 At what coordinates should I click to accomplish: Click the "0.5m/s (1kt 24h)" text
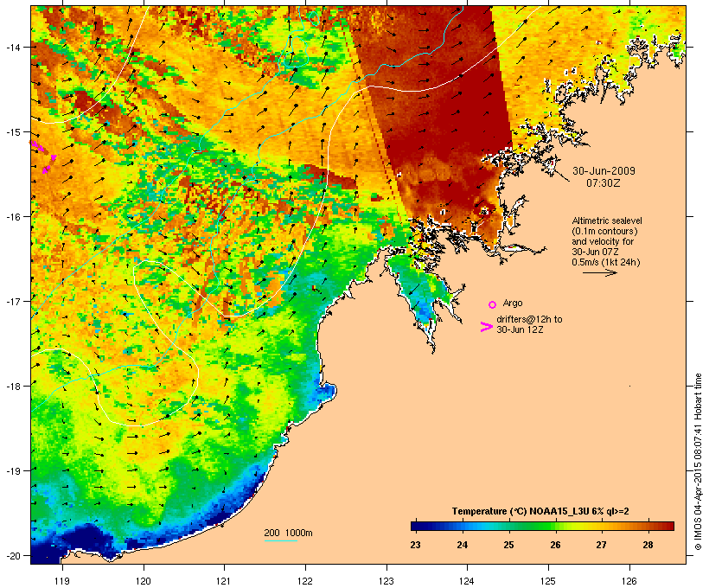(x=606, y=262)
